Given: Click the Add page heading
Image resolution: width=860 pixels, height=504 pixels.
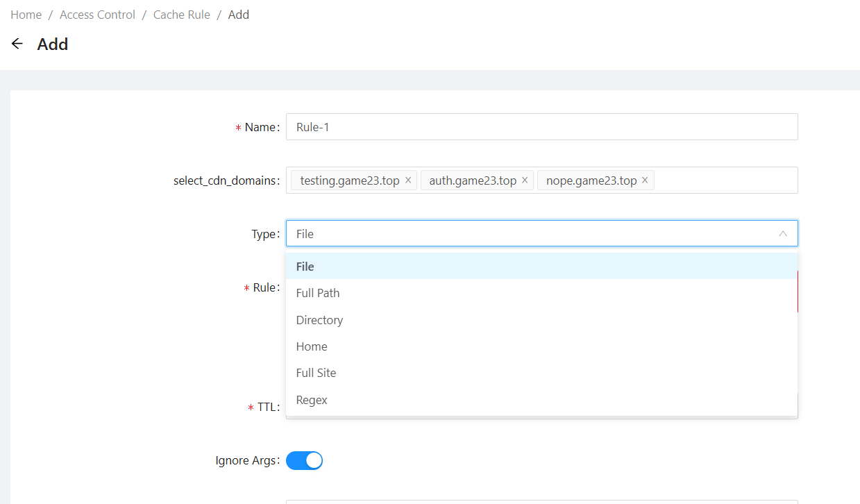Looking at the screenshot, I should click(53, 44).
